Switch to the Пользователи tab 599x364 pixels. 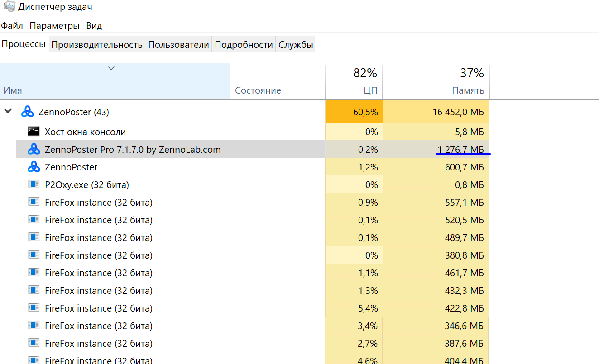click(x=179, y=45)
